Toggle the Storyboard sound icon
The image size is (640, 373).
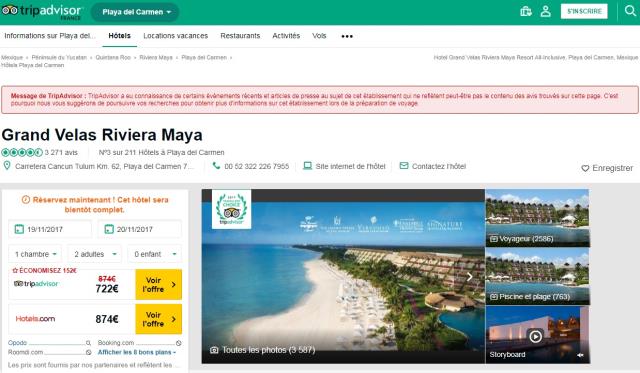point(580,355)
